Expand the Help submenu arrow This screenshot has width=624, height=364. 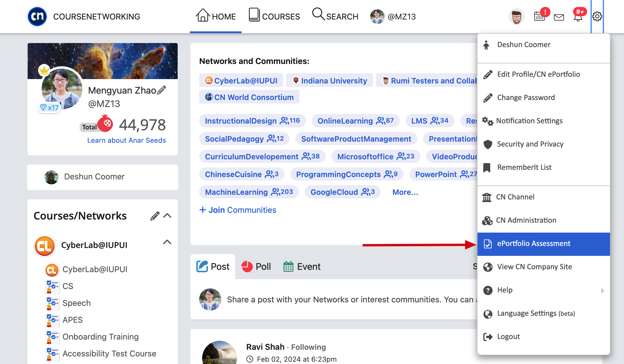[602, 290]
